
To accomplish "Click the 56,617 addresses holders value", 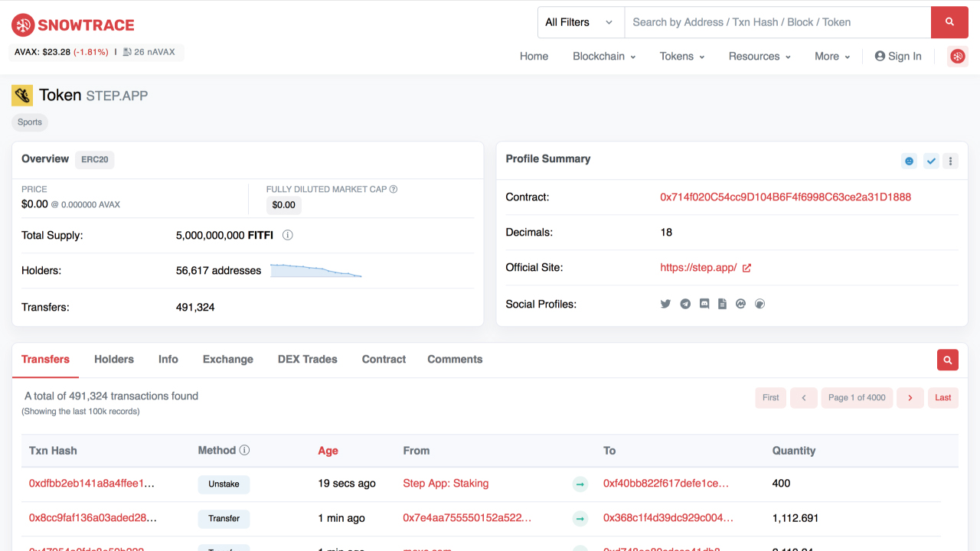I will (218, 270).
